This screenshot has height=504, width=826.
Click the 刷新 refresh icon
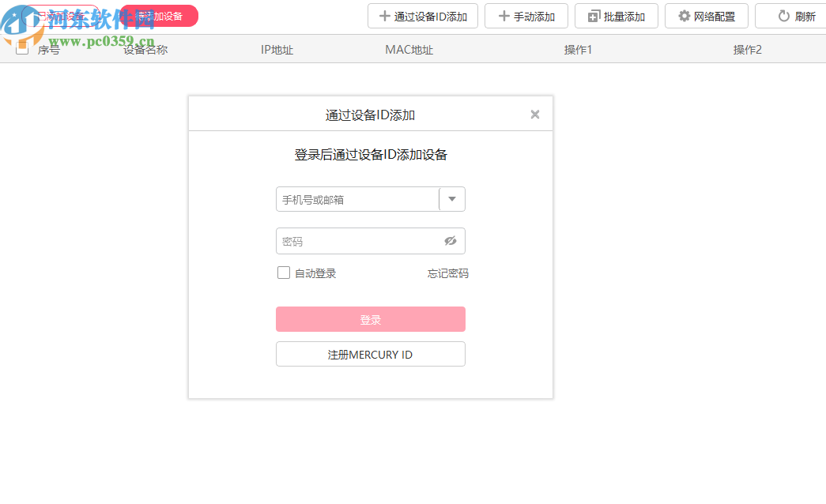783,16
